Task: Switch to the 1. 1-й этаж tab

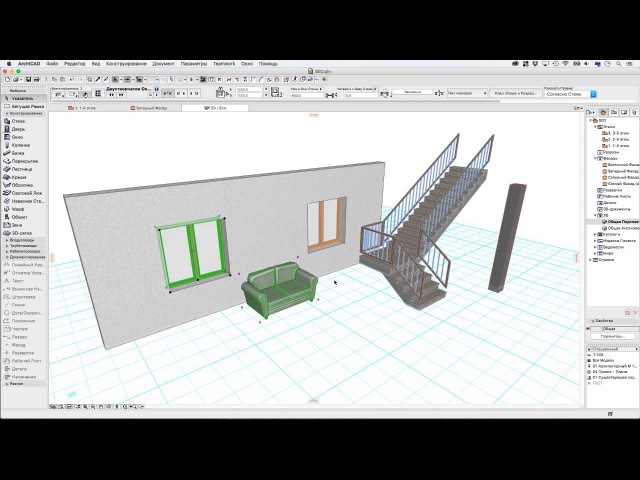Action: tap(82, 108)
